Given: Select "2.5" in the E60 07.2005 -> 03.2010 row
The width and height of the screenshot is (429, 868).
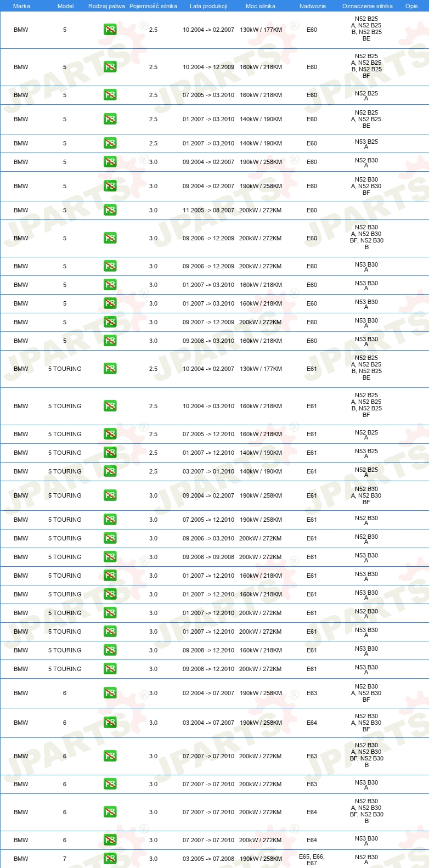Looking at the screenshot, I should click(x=153, y=95).
